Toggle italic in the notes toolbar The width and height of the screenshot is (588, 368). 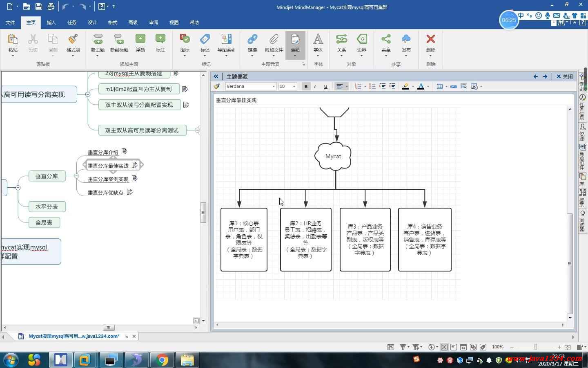315,86
